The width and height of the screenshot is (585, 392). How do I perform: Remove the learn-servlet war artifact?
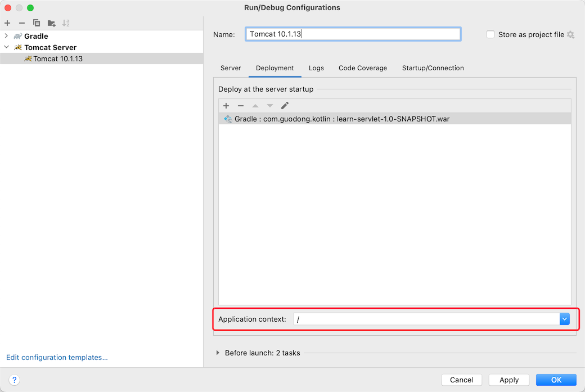(241, 105)
